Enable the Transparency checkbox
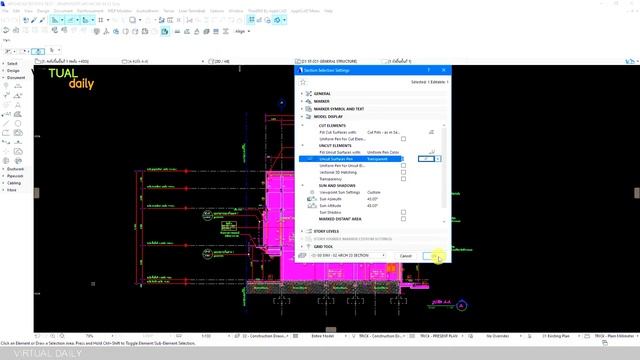The height and width of the screenshot is (360, 640). click(403, 179)
